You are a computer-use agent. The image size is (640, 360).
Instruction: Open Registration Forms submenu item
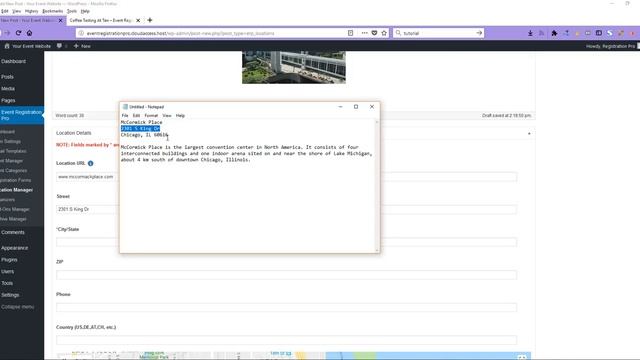16,180
